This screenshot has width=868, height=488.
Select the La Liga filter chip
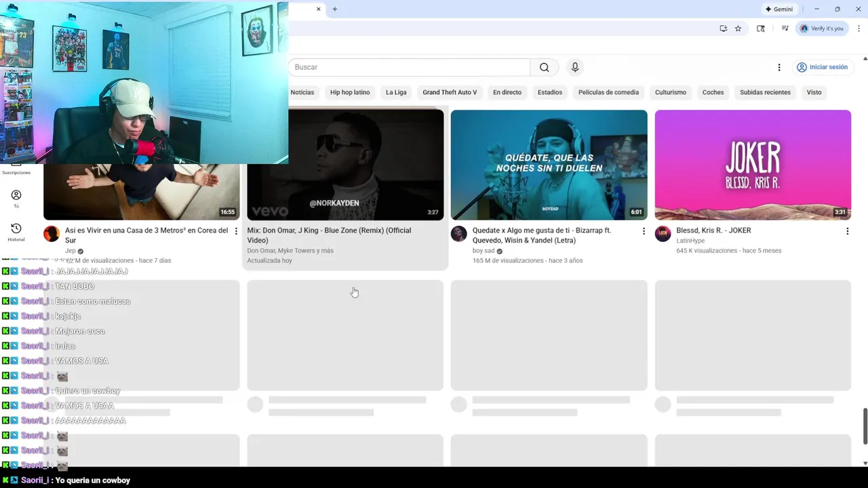(396, 92)
